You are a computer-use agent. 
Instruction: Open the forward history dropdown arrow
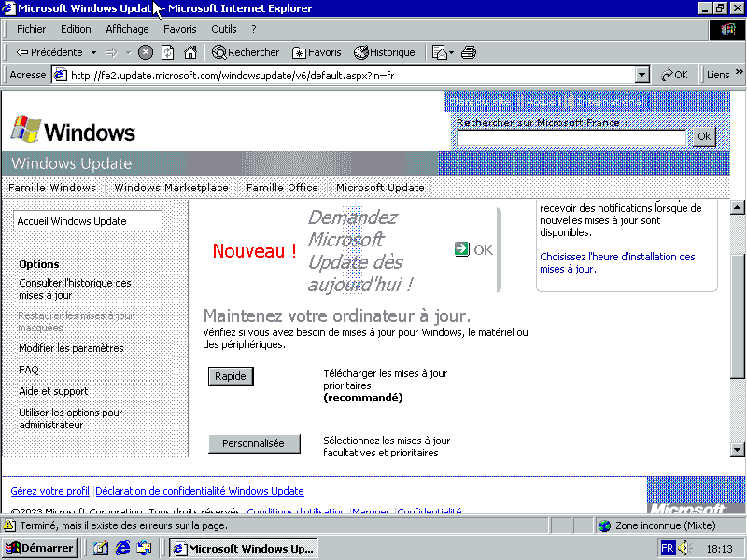click(128, 52)
